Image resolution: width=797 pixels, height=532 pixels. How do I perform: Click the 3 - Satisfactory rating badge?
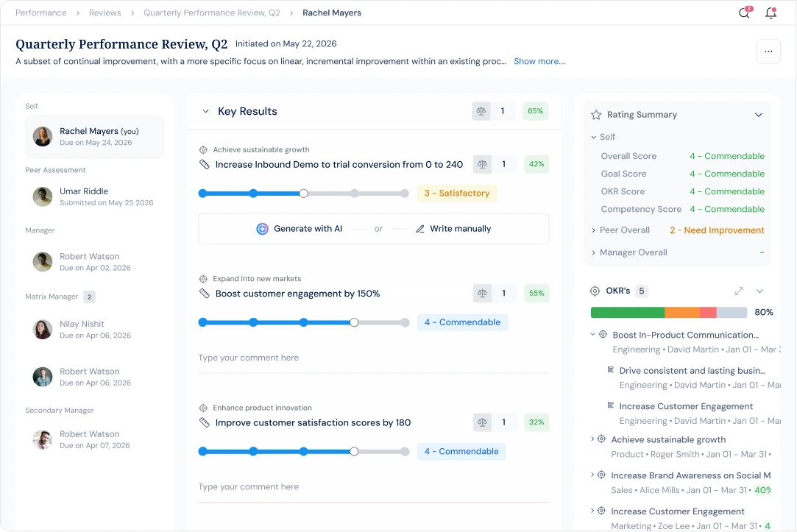(x=457, y=193)
